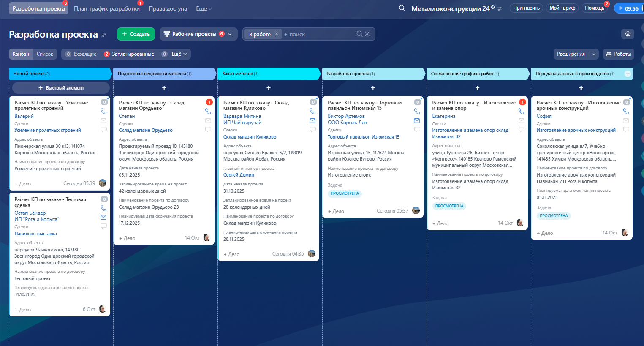
Task: Open deal link Склад магазин Куликово
Action: click(250, 137)
